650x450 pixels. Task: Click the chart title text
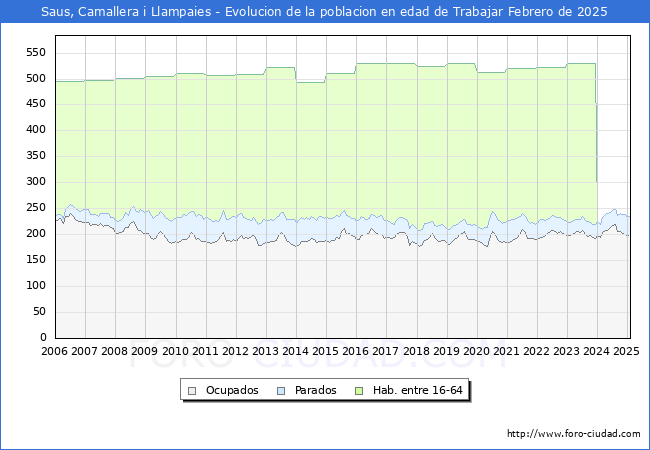[324, 12]
